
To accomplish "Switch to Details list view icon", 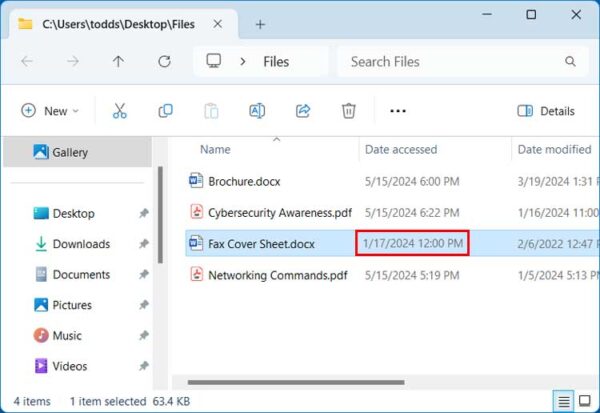I will [563, 401].
